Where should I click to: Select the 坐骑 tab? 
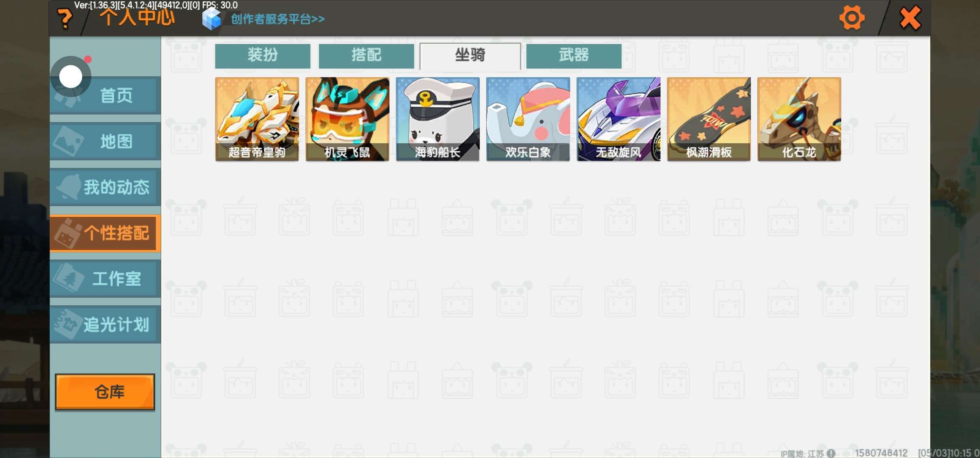point(470,56)
